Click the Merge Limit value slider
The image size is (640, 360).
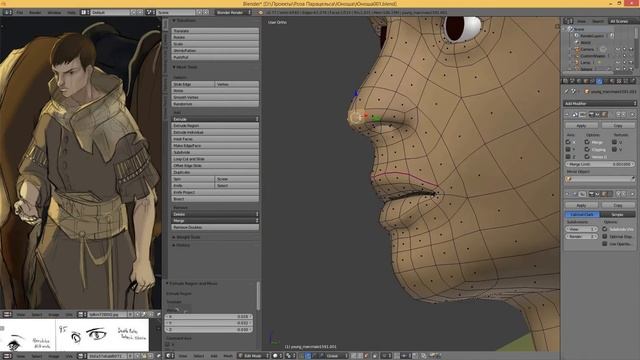600,164
